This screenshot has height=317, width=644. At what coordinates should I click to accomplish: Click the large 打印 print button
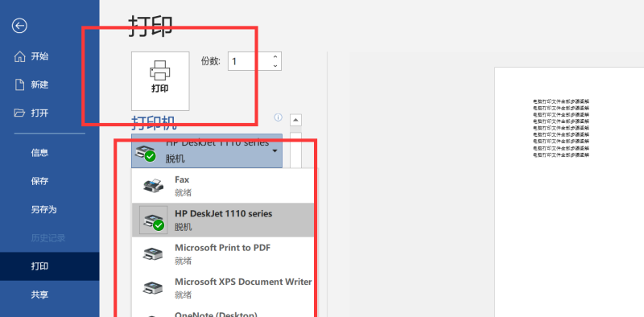[x=160, y=81]
